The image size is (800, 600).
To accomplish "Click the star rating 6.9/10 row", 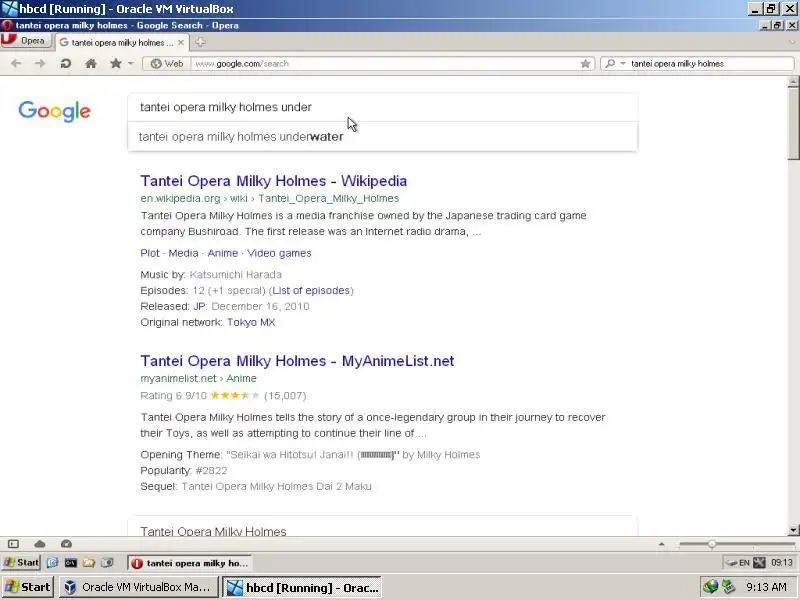I will click(x=223, y=395).
